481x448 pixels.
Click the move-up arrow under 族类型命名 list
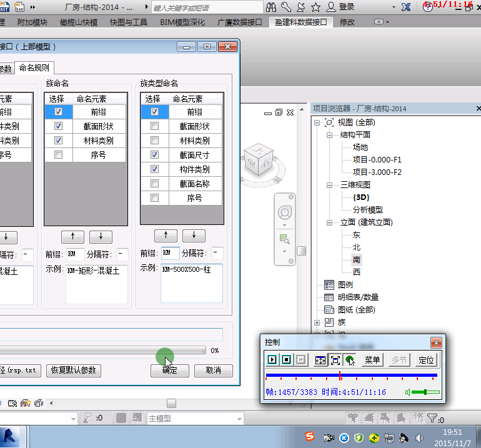click(x=166, y=235)
